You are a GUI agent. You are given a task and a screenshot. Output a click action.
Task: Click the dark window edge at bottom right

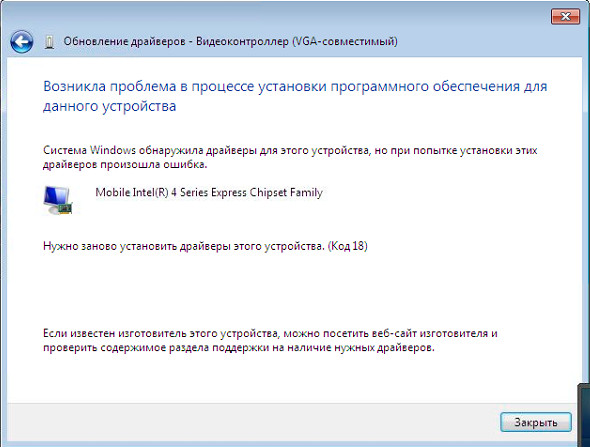584,415
